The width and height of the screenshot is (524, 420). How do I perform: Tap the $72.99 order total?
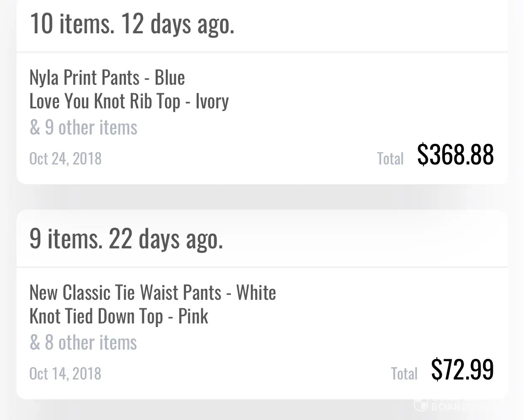(x=462, y=369)
